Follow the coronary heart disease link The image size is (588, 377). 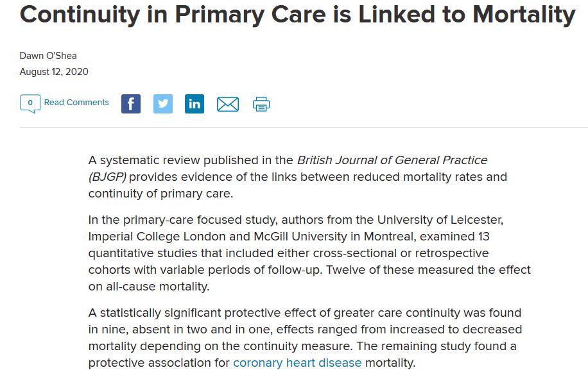(297, 363)
